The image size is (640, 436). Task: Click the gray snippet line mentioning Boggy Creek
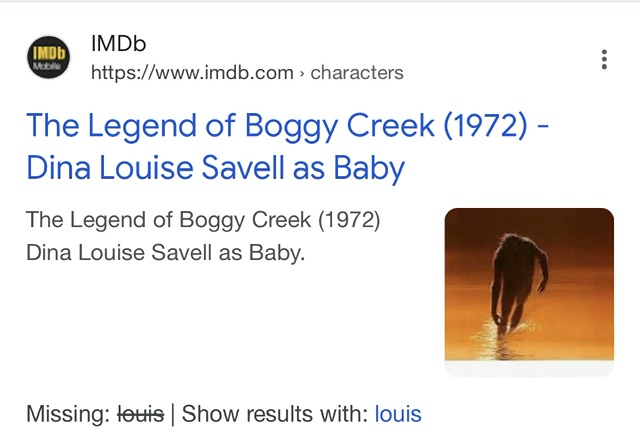(x=203, y=219)
